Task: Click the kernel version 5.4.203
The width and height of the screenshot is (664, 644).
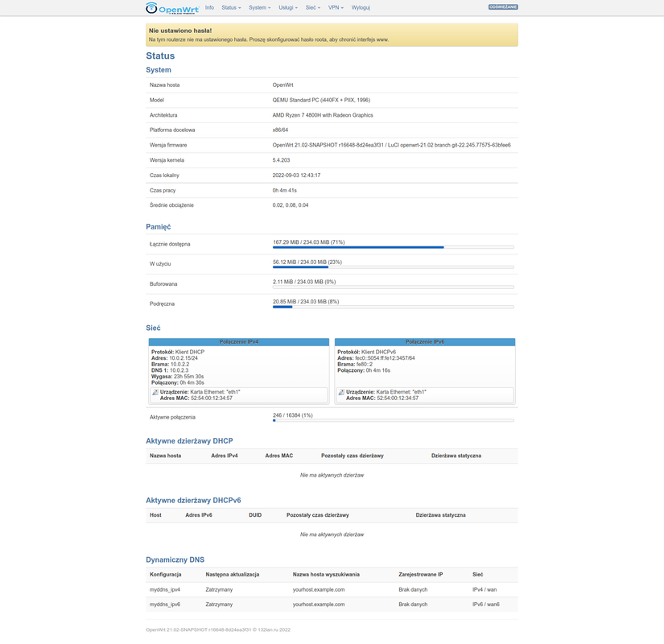Action: click(x=281, y=160)
